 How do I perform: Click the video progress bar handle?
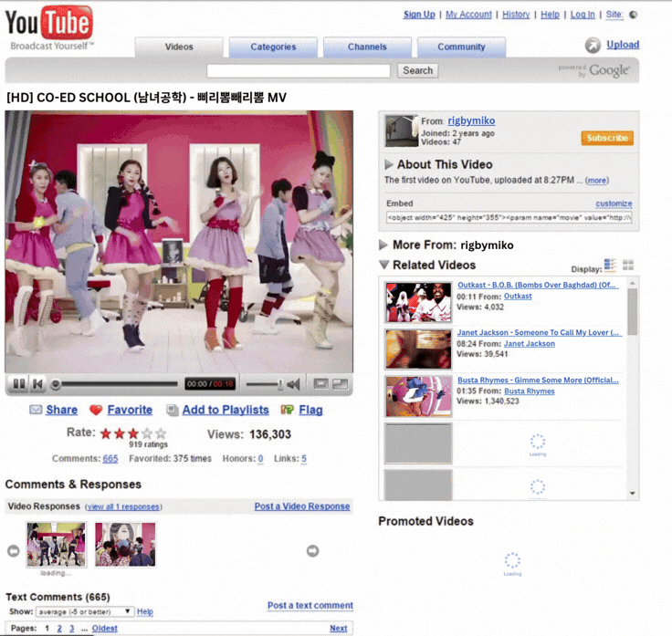point(56,384)
